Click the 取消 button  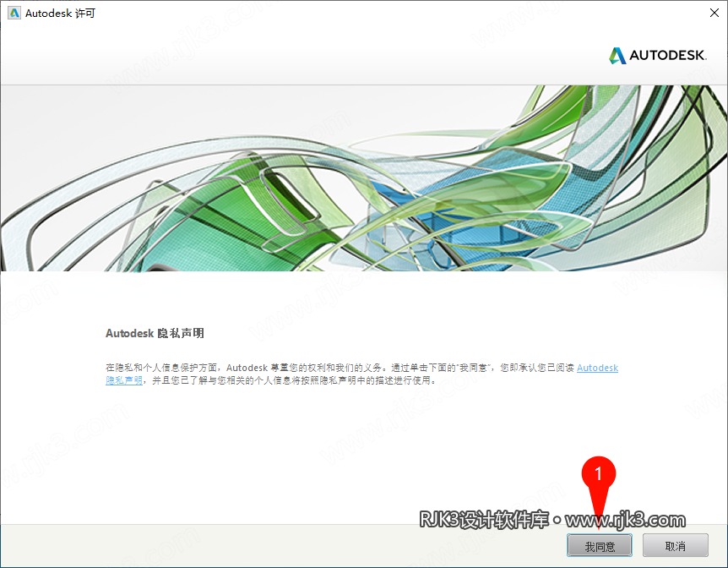[x=675, y=546]
